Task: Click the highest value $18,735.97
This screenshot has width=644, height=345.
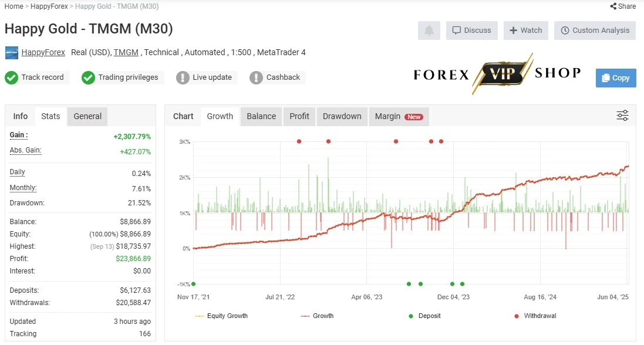Action: point(133,246)
